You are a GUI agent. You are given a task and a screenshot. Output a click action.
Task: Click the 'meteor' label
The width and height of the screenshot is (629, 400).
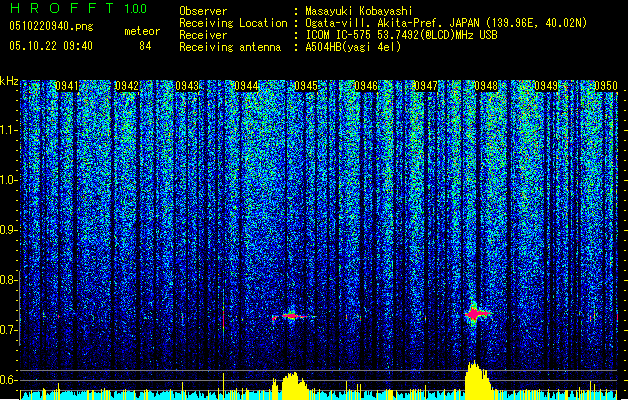[142, 31]
